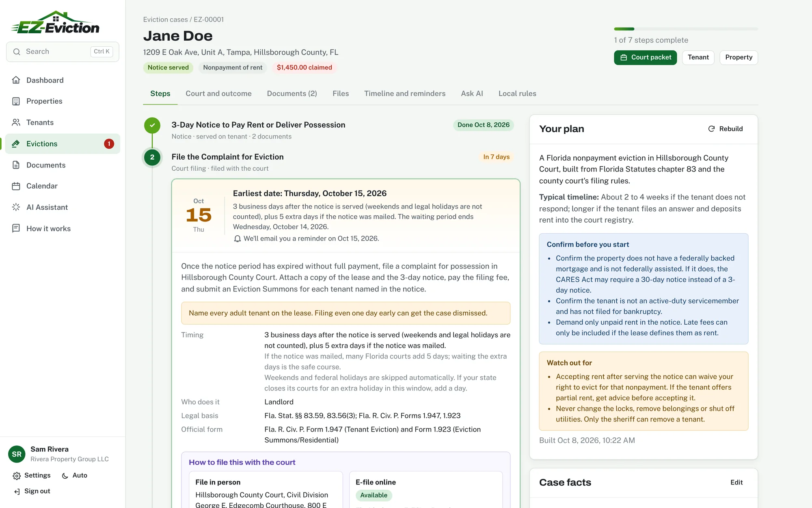Click the Calendar icon in sidebar
Image resolution: width=812 pixels, height=508 pixels.
pos(16,186)
